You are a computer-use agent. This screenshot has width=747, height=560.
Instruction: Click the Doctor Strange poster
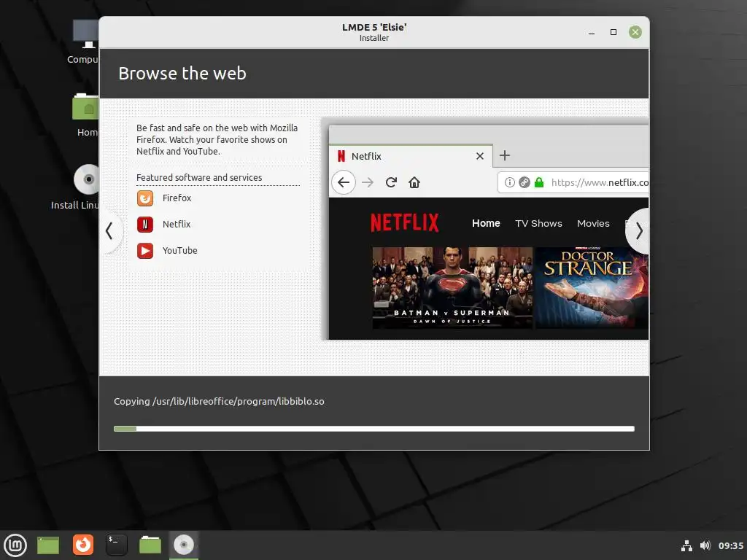coord(592,287)
